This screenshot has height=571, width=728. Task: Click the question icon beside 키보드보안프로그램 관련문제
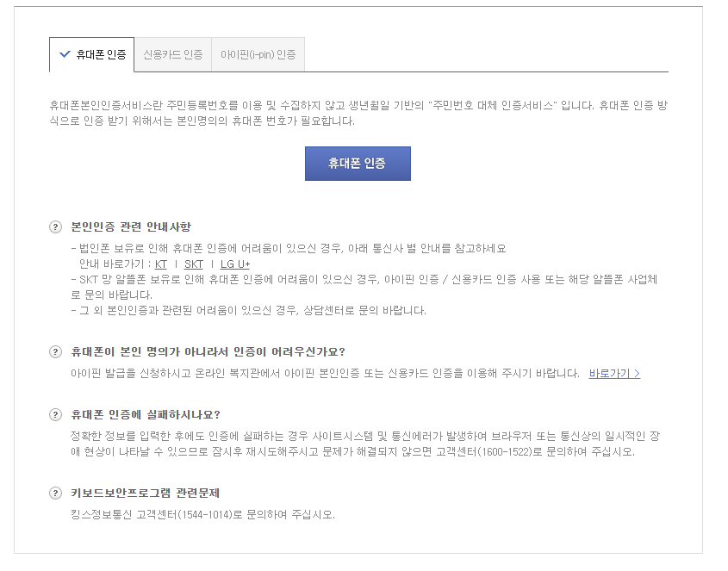pyautogui.click(x=55, y=493)
